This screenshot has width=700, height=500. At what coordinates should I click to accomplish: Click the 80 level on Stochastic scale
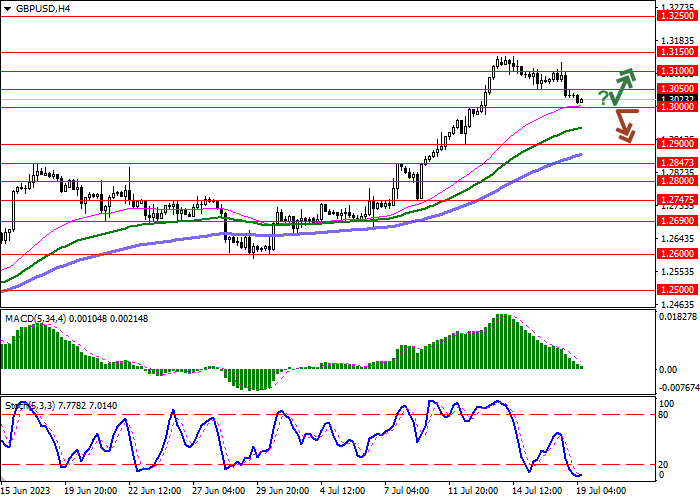tap(663, 415)
